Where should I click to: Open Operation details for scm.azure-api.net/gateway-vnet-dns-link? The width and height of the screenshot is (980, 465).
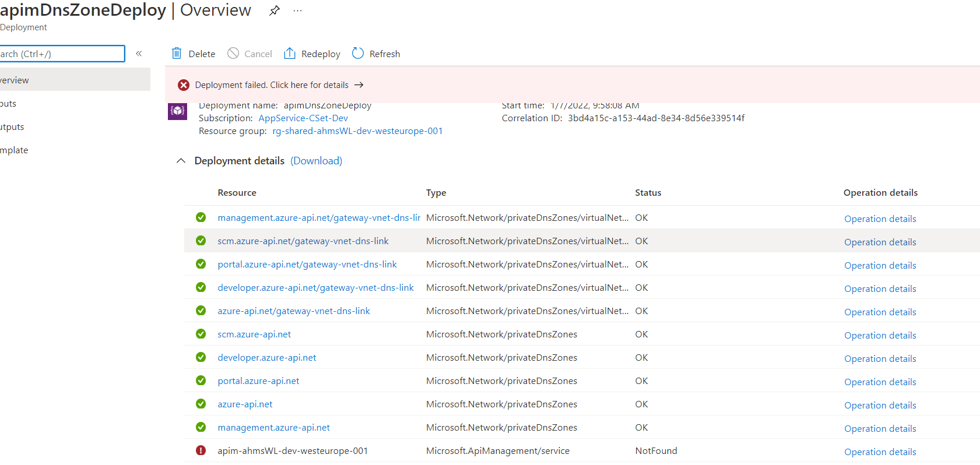pyautogui.click(x=880, y=242)
